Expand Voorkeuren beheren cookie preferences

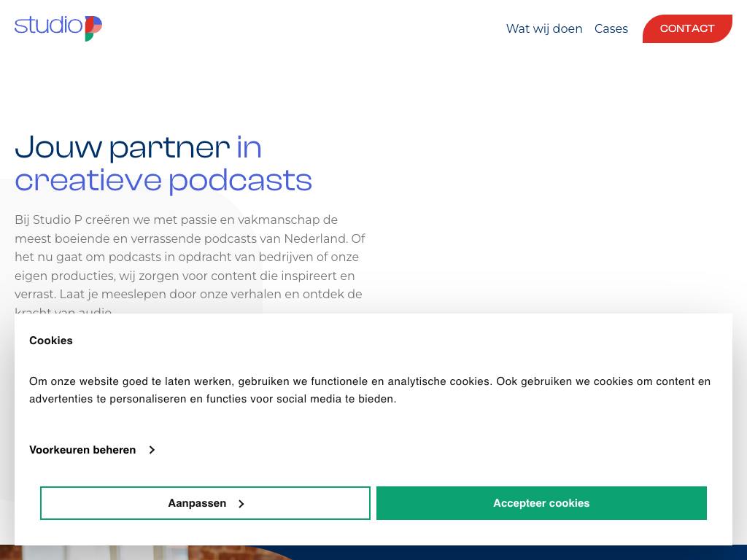pos(83,450)
